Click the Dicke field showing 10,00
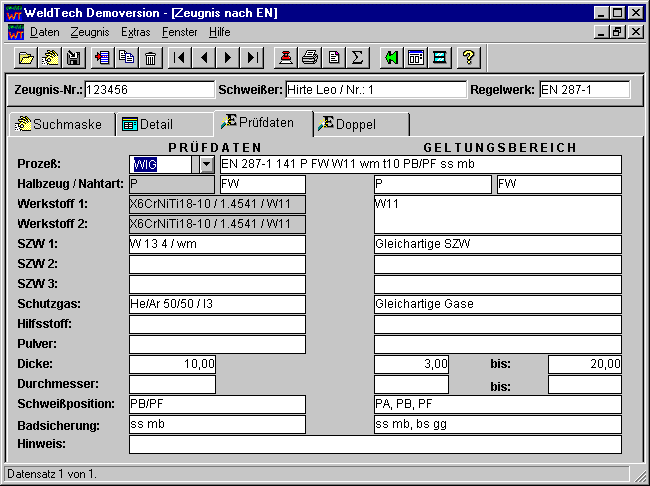The height and width of the screenshot is (486, 650). click(x=172, y=364)
